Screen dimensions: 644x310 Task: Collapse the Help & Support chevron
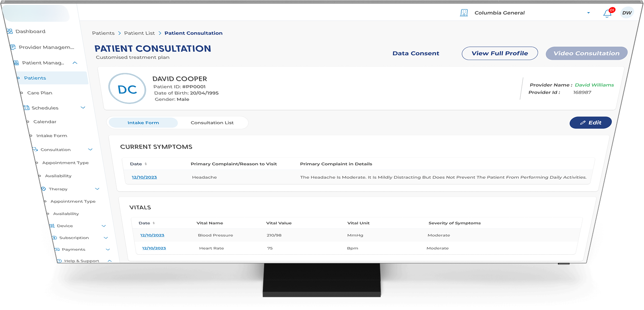pyautogui.click(x=109, y=261)
